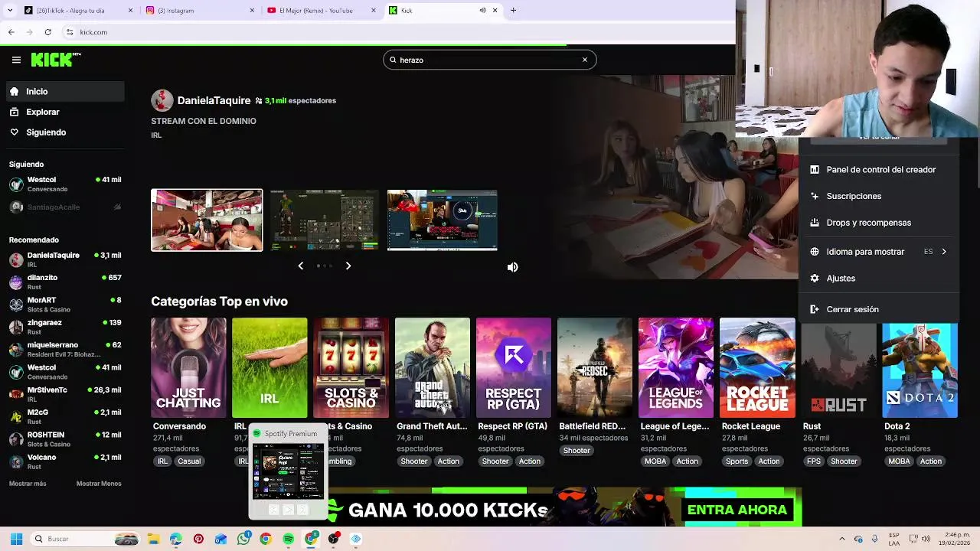The image size is (980, 551).
Task: Collapse the list with Mostrar Menos
Action: (99, 484)
